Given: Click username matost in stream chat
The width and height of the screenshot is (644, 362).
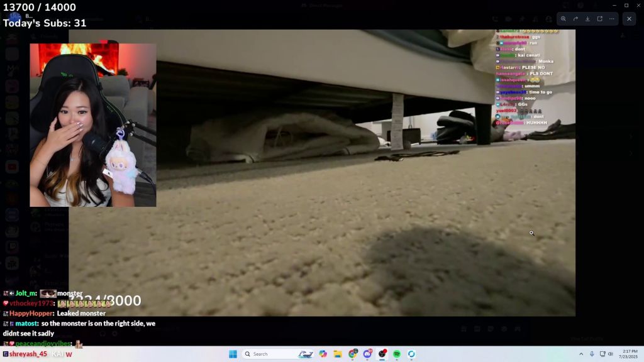Looking at the screenshot, I should point(26,324).
